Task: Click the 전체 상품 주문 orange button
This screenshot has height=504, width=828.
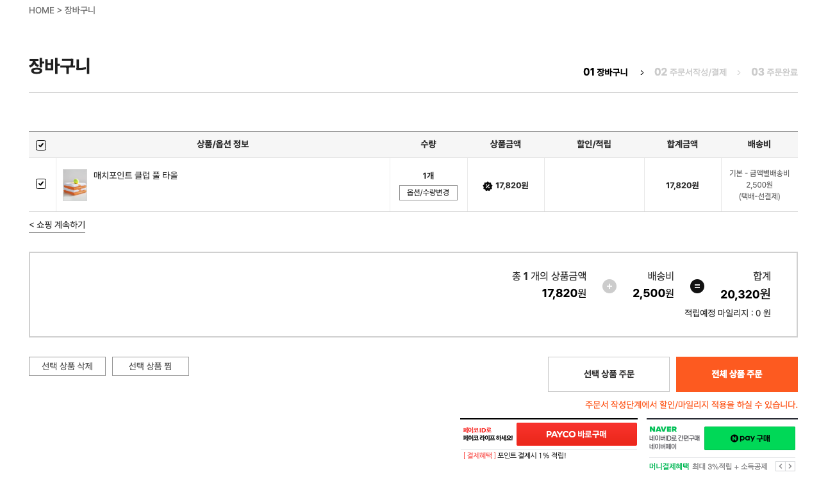Action: pos(736,374)
